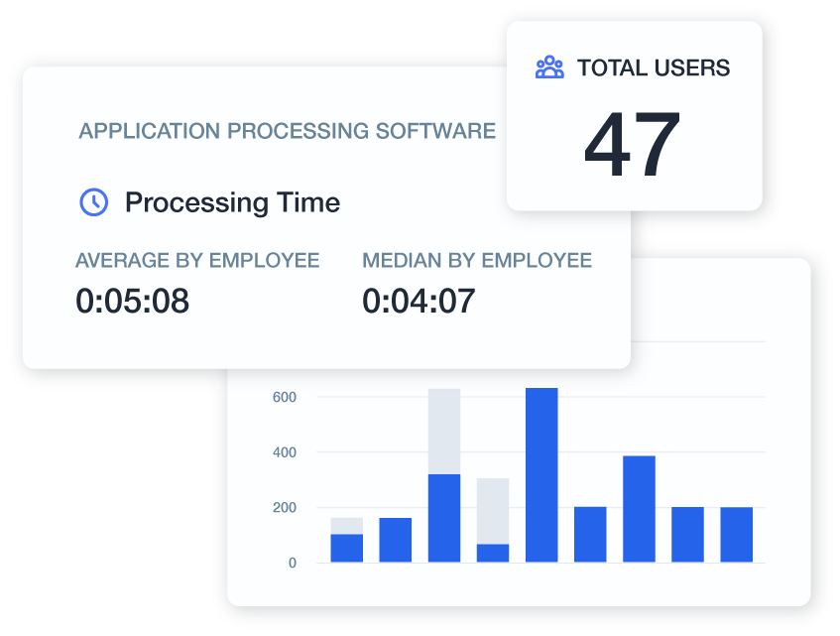Click the clock icon beside Processing Time
Image resolution: width=840 pixels, height=636 pixels.
pos(93,202)
